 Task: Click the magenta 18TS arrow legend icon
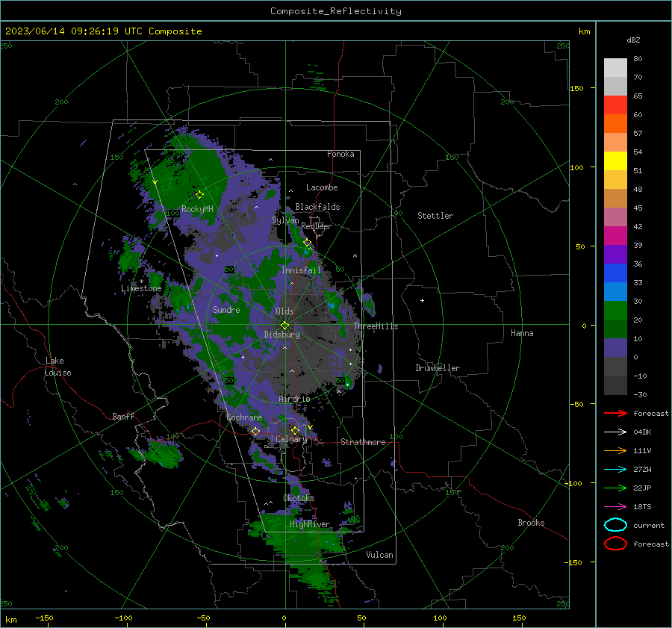tap(615, 507)
